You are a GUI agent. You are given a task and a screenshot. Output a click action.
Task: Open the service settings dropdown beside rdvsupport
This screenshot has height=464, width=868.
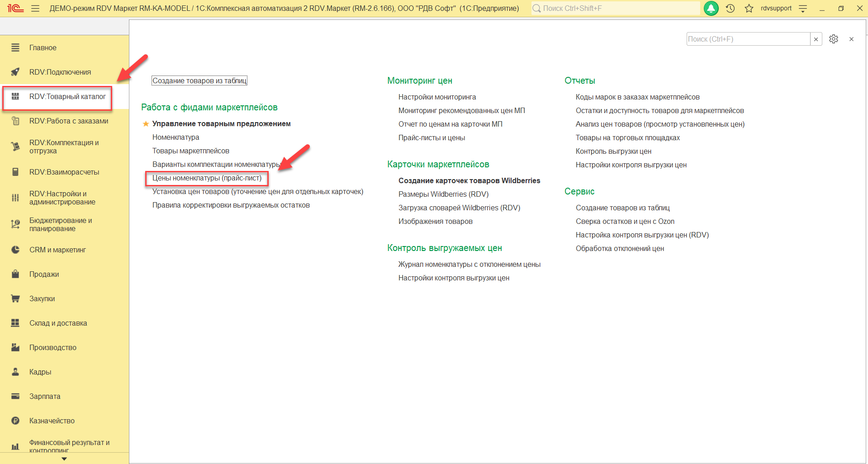click(803, 9)
